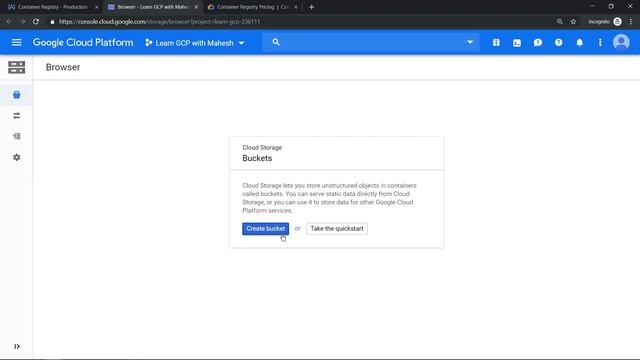Select the Browser - Learn GCP tab
640x360 pixels.
[x=152, y=7]
